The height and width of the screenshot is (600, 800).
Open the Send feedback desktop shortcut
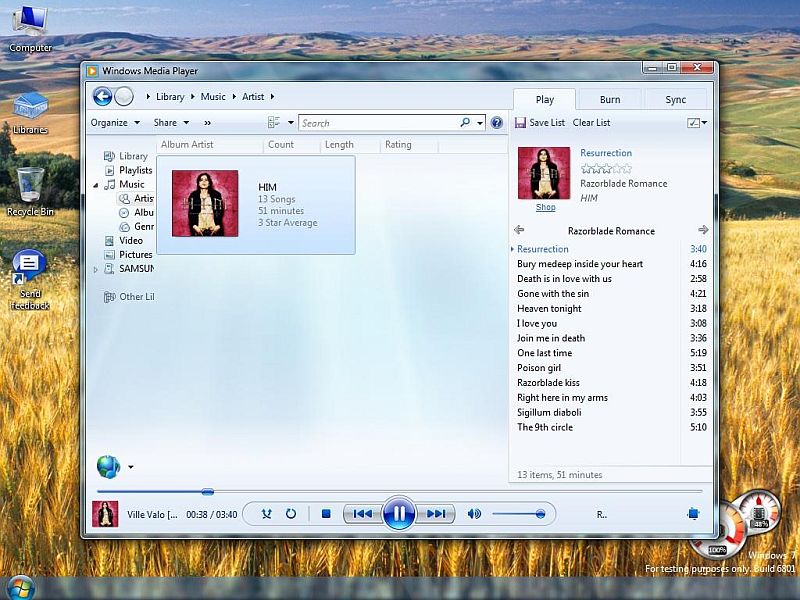click(30, 280)
